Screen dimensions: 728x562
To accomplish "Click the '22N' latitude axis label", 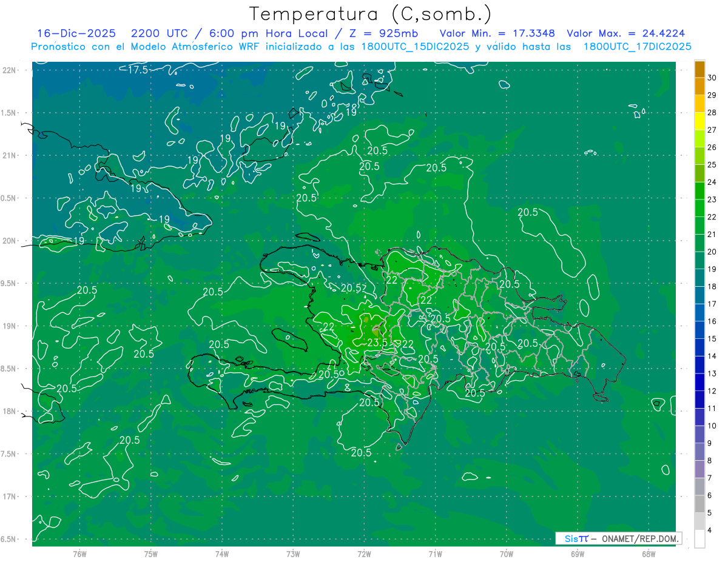I will tap(10, 70).
